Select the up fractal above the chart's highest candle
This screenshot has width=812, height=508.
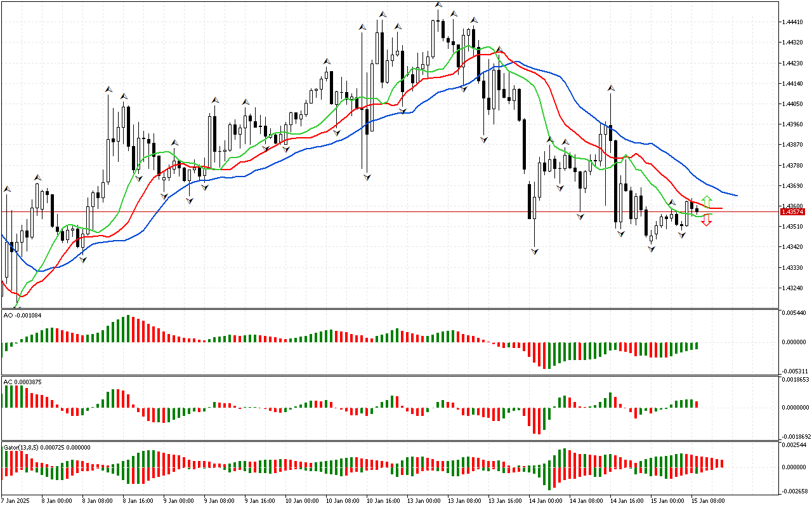tap(438, 4)
